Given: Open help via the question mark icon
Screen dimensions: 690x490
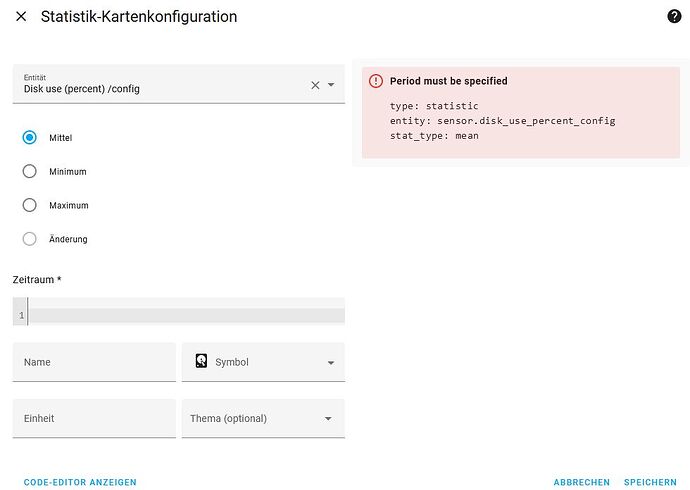Looking at the screenshot, I should 673,17.
